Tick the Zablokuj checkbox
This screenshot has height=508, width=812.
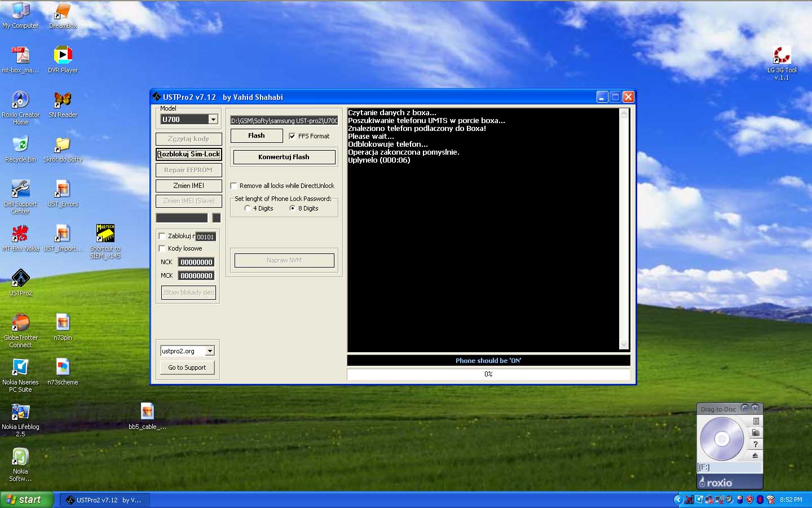click(162, 236)
